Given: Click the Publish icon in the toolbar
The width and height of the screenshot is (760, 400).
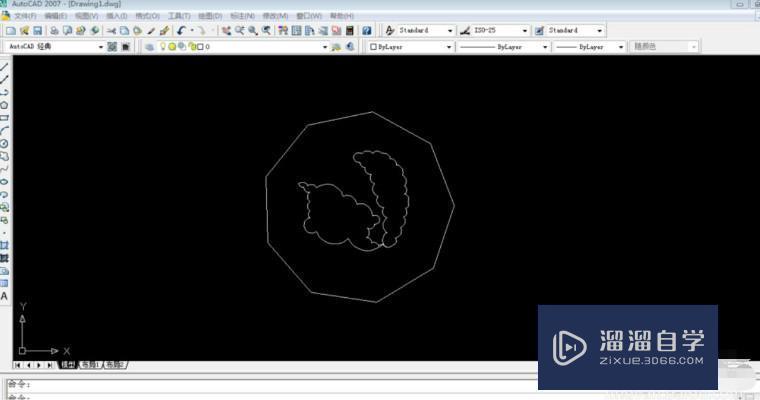Looking at the screenshot, I should [80, 31].
